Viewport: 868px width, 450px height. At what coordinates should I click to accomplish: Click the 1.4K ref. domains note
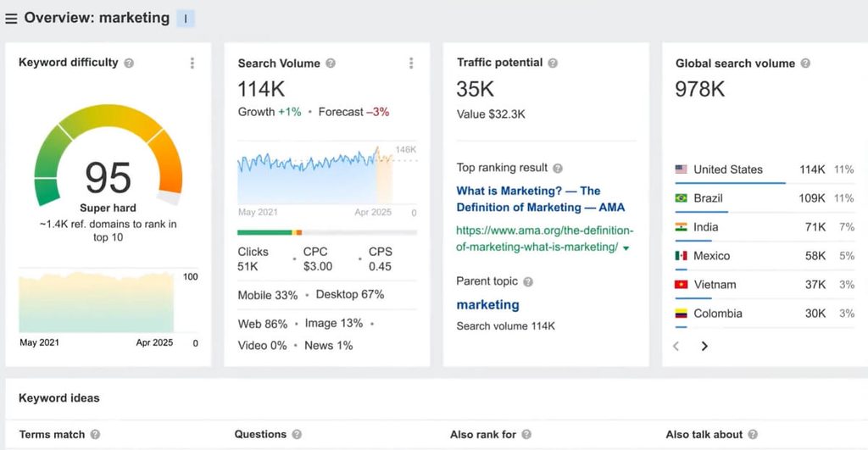108,231
